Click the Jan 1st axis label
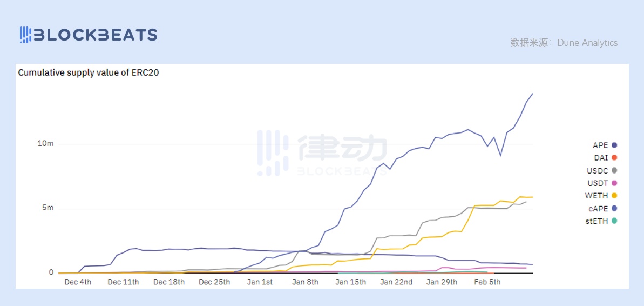 (x=260, y=282)
